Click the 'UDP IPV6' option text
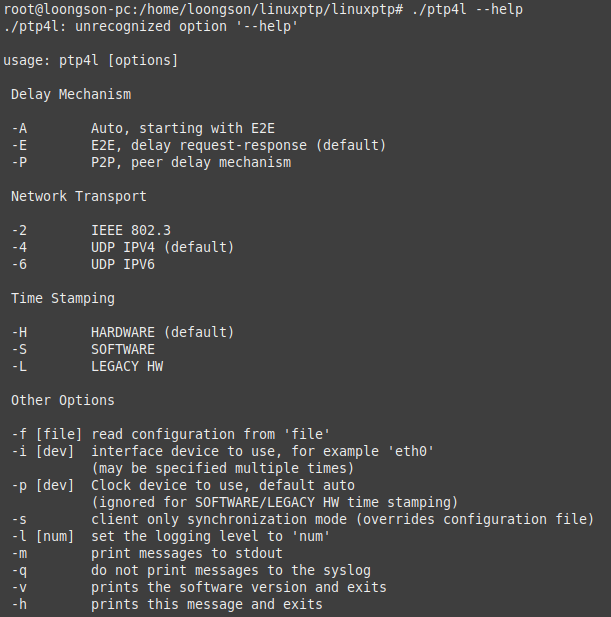 tap(122, 264)
